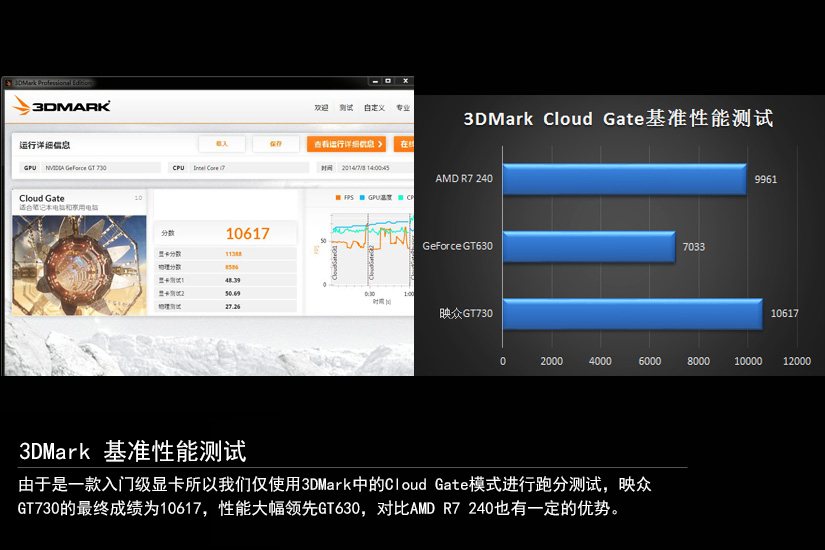Click the heading 3DMark 基准性能测试

[132, 452]
